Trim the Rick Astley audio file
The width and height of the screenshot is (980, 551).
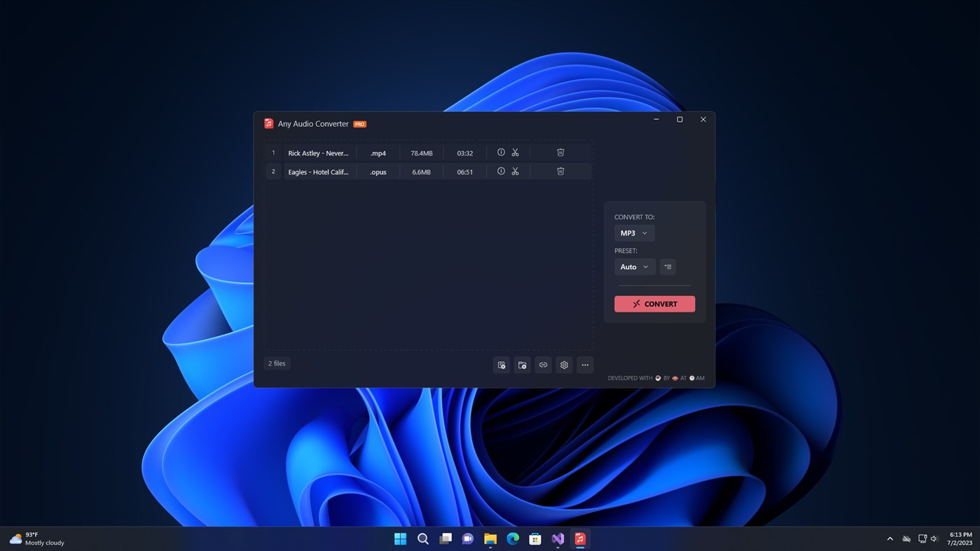(x=515, y=152)
